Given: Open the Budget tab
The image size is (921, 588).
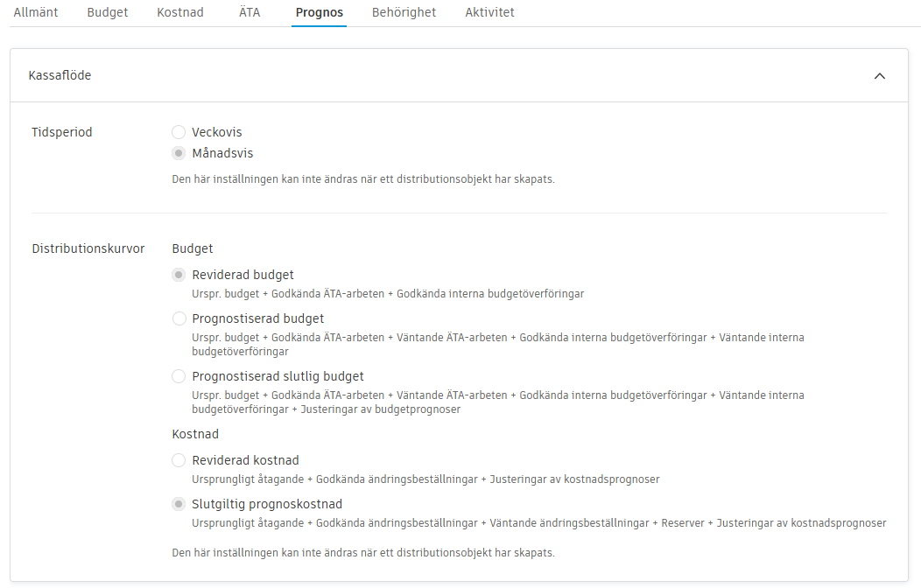Looking at the screenshot, I should point(107,12).
